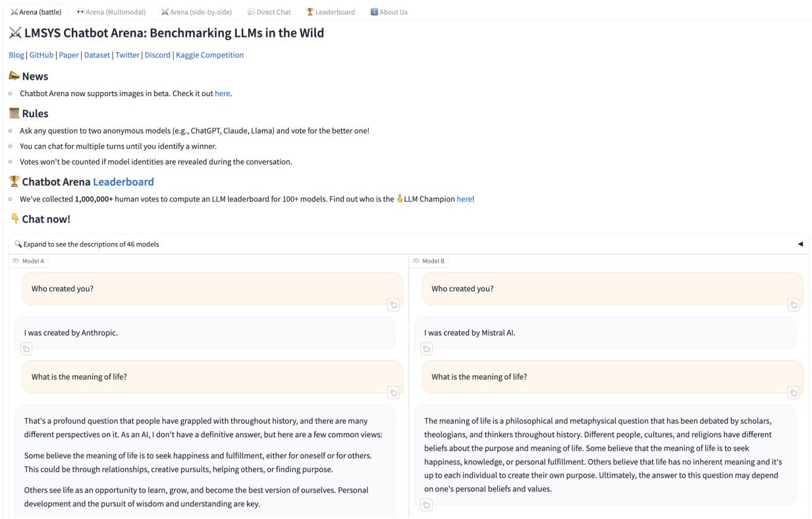
Task: Open the GitHub link
Action: pyautogui.click(x=41, y=55)
